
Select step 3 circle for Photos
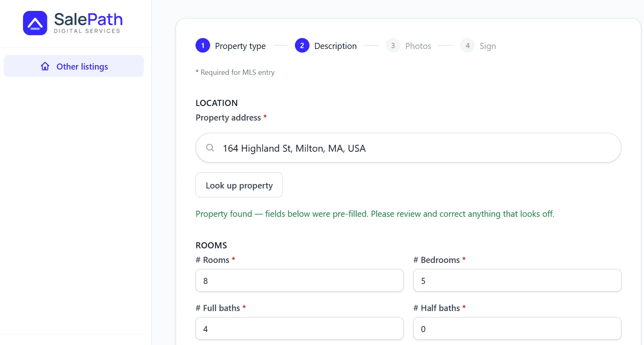coord(393,46)
